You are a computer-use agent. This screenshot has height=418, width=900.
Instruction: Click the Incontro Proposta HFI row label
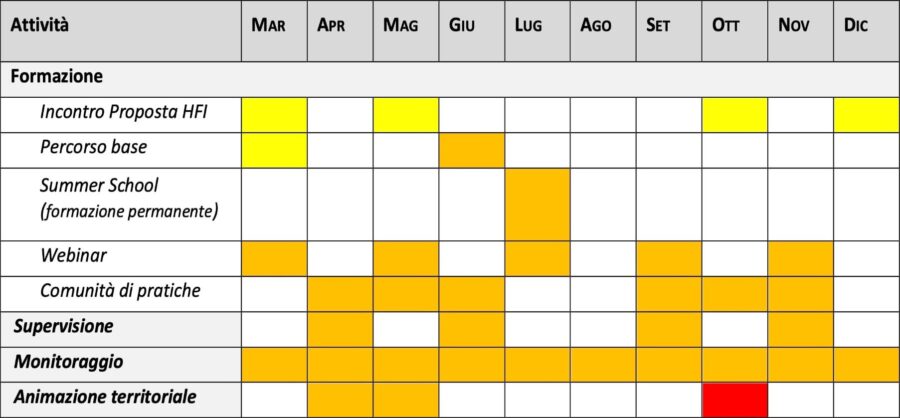124,113
